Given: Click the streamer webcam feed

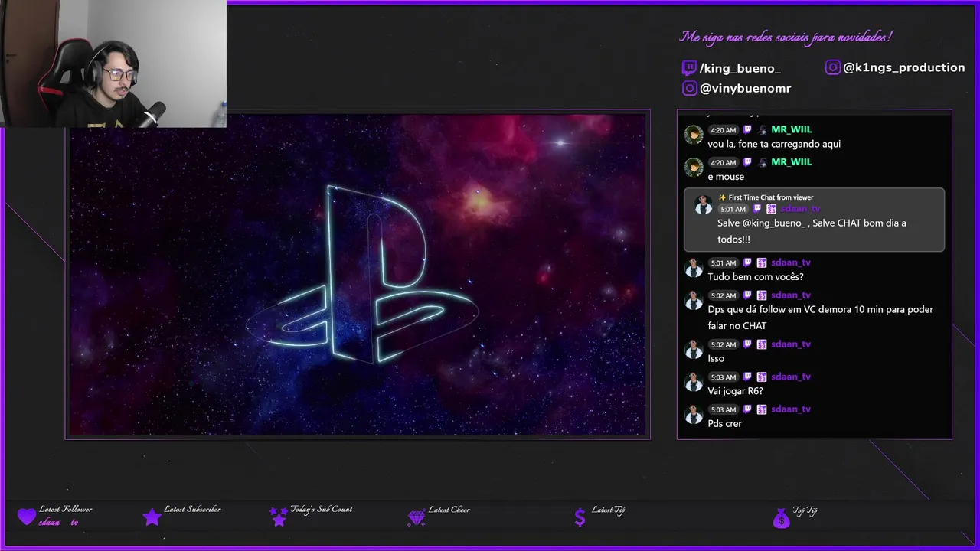Looking at the screenshot, I should click(x=113, y=64).
